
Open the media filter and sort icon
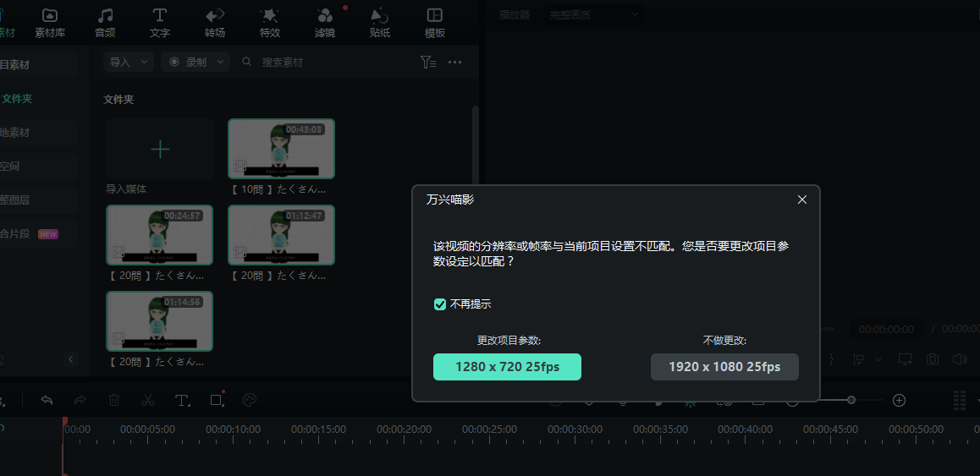pos(428,62)
